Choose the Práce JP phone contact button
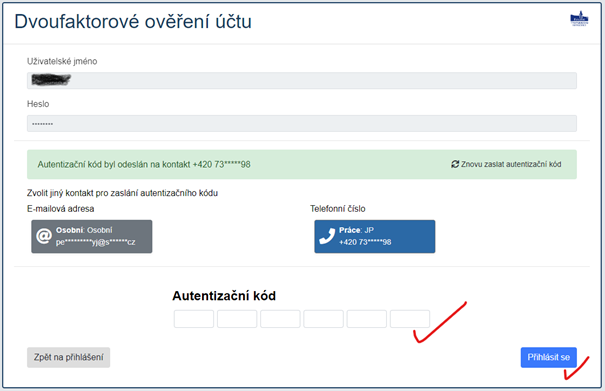Screen dimensions: 605x391 click(375, 236)
